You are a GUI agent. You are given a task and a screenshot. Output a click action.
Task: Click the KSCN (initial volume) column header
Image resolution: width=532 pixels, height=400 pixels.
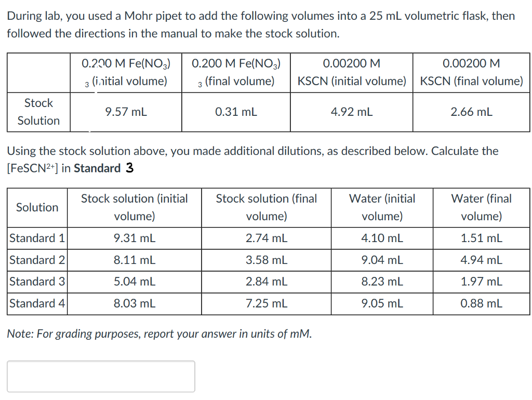pyautogui.click(x=351, y=72)
